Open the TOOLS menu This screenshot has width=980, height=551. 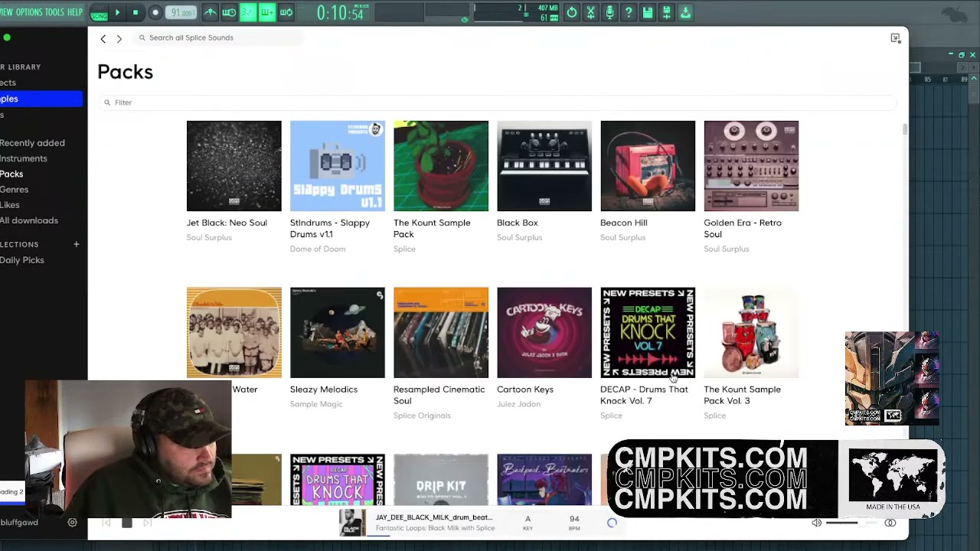pos(54,12)
